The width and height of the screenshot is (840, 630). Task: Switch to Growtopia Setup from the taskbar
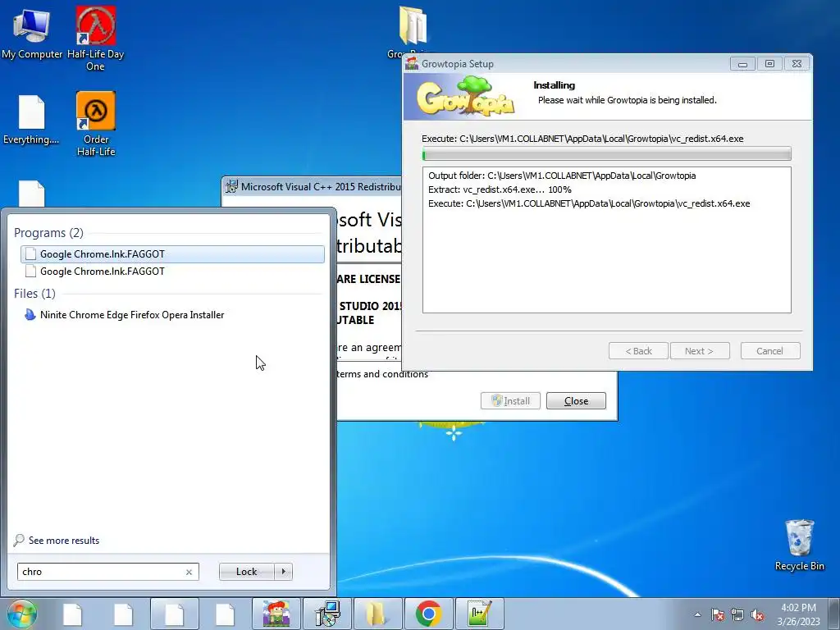tap(276, 614)
